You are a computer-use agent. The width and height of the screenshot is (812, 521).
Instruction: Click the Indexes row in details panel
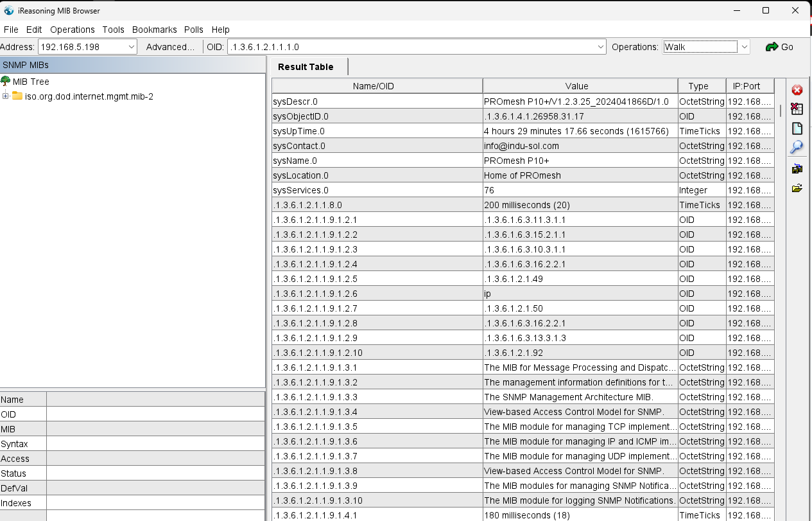pos(132,503)
